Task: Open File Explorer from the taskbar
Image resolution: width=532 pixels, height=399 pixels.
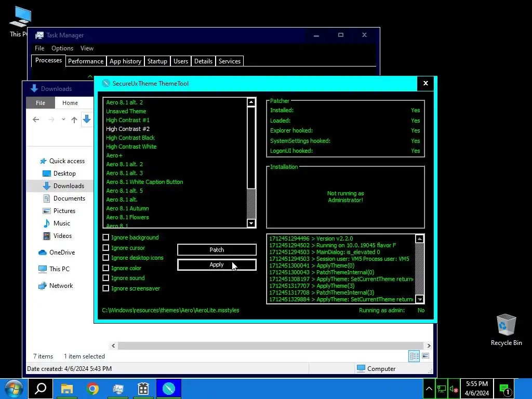Action: [x=67, y=389]
